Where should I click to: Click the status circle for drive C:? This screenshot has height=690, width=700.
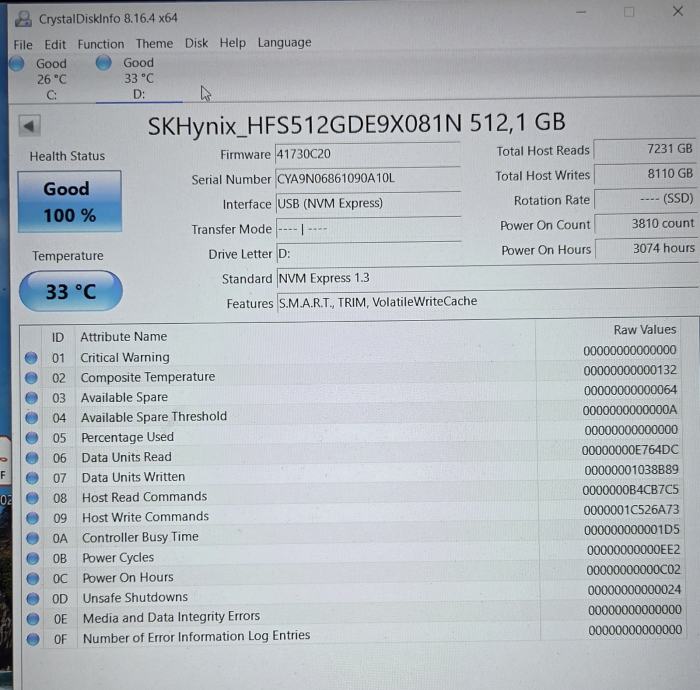(17, 64)
